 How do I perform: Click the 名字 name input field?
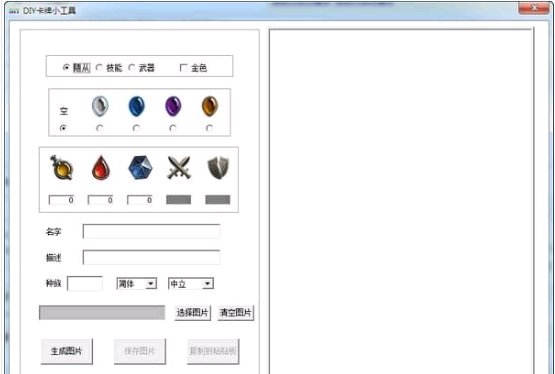click(151, 231)
